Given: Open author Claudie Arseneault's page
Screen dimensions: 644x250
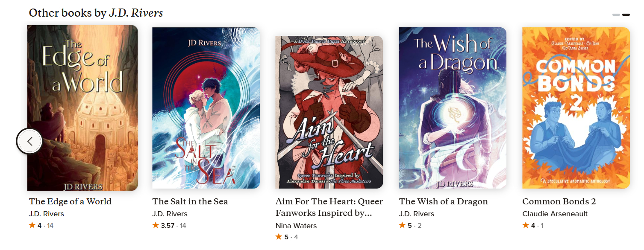Looking at the screenshot, I should click(555, 214).
